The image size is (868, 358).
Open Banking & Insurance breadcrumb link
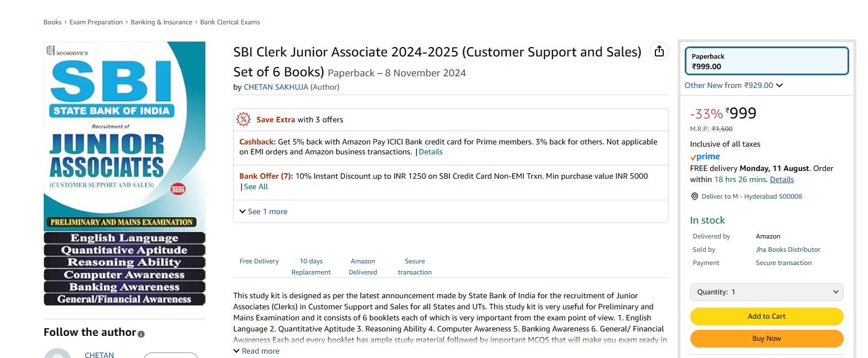tap(161, 22)
